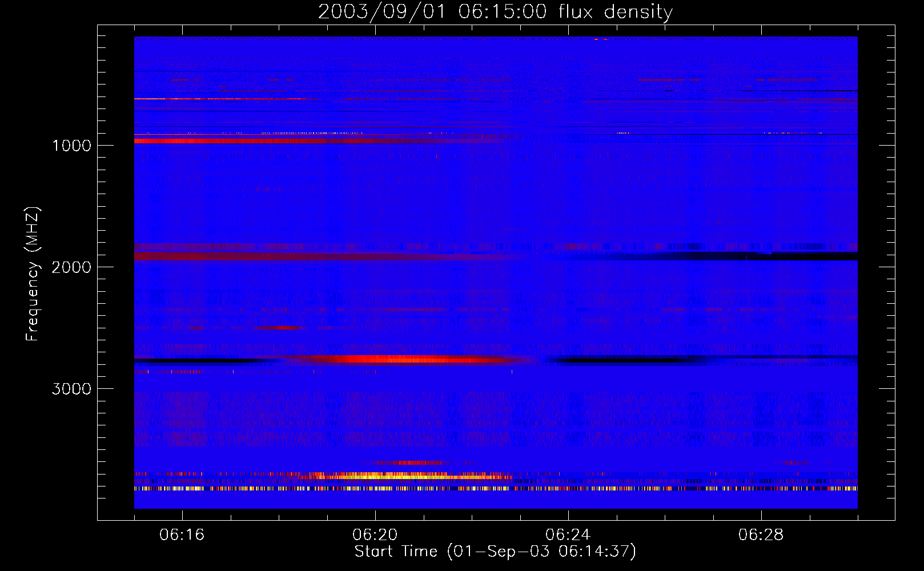Select the 'Frequency (MHZ)' y-axis label
This screenshot has height=571, width=924.
tap(33, 274)
